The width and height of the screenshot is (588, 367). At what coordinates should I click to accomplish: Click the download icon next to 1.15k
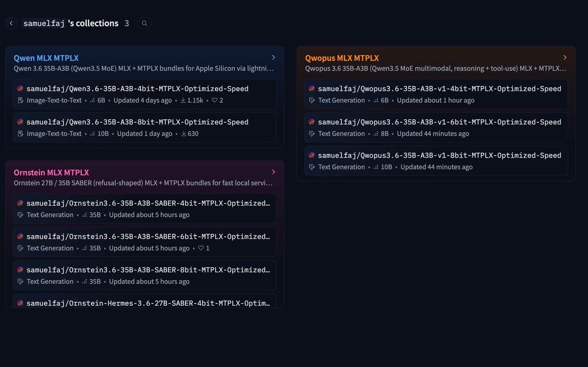[183, 100]
